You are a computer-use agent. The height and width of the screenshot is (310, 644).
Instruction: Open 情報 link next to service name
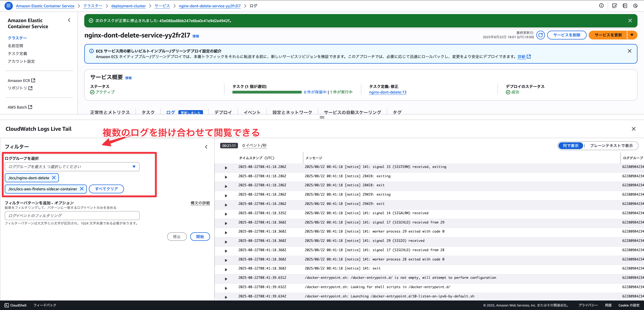click(x=196, y=36)
